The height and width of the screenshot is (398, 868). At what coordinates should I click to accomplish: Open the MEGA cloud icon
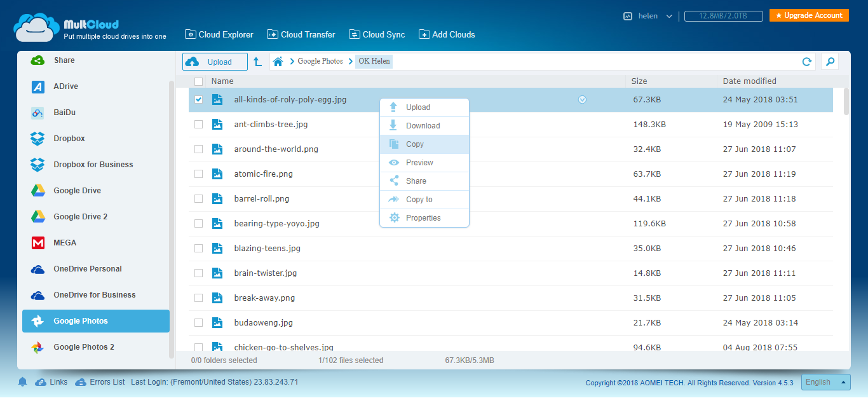coord(38,243)
